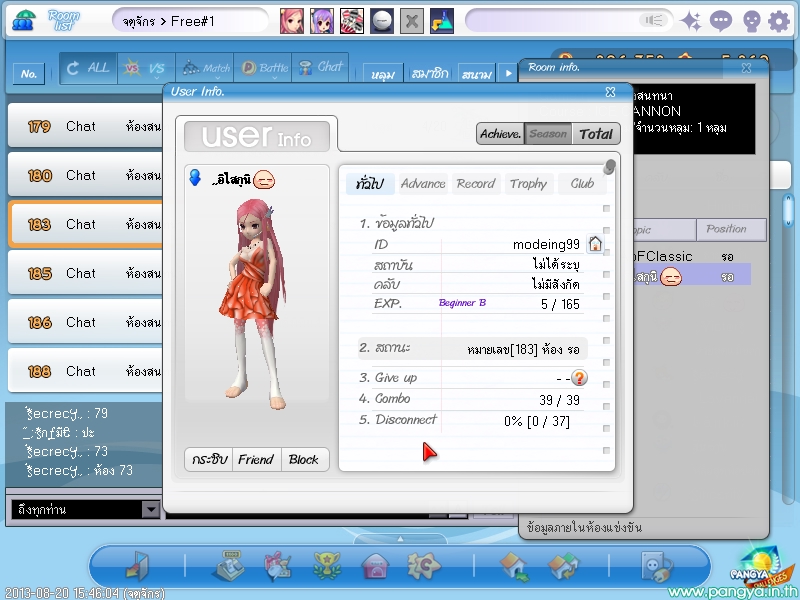800x600 pixels.
Task: Click the สมาชิก column header
Action: point(430,74)
